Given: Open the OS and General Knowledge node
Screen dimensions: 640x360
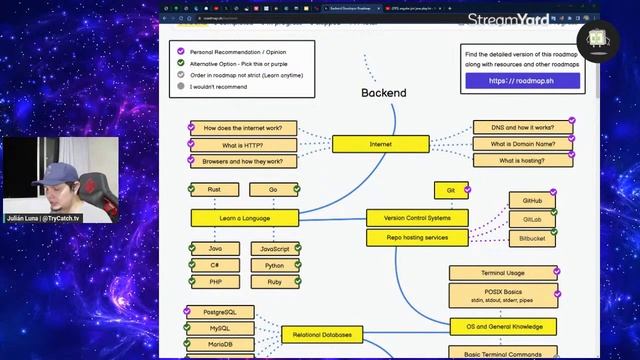Looking at the screenshot, I should pyautogui.click(x=503, y=327).
